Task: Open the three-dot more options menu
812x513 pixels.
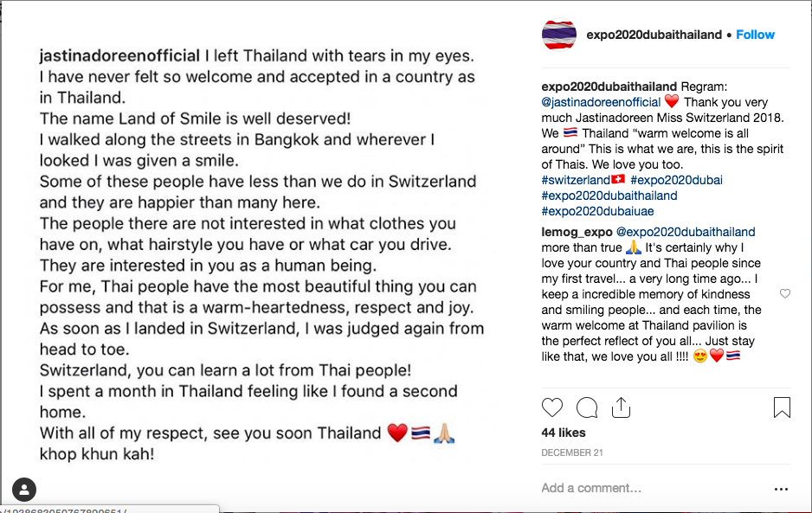Action: (x=781, y=489)
